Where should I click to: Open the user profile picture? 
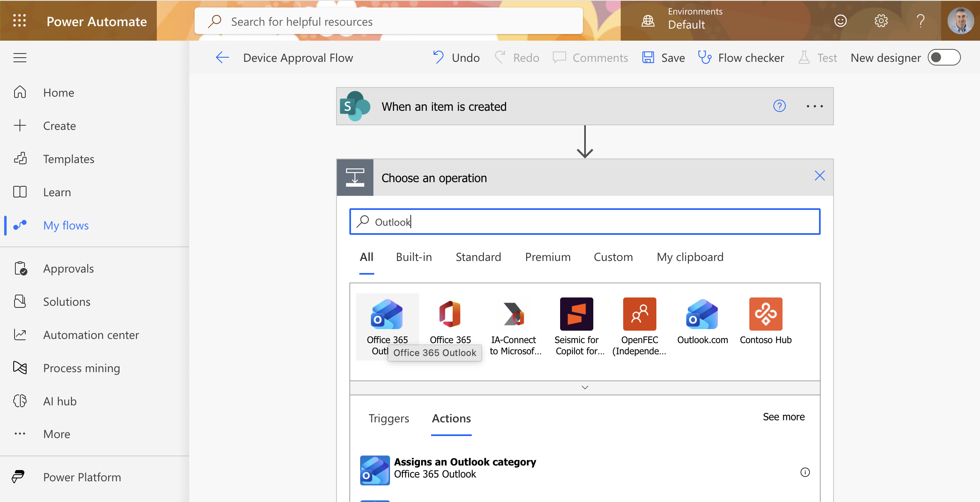960,21
